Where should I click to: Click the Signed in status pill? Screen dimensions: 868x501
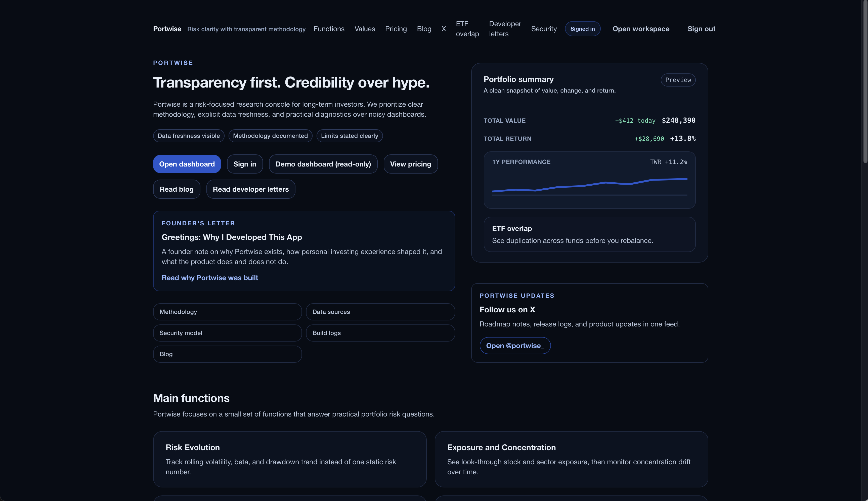click(x=583, y=29)
